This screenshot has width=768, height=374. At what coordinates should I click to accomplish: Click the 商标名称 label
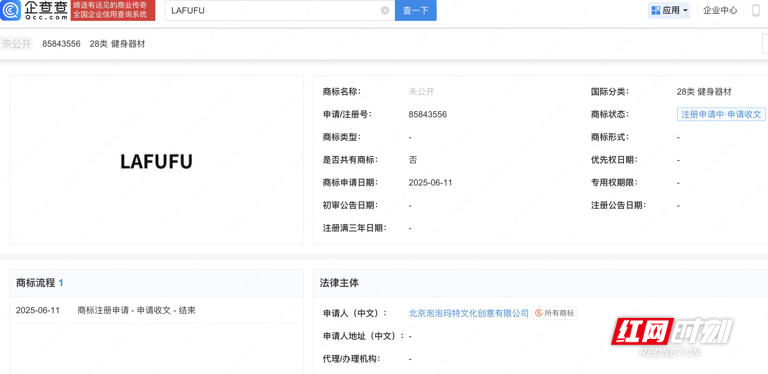(x=342, y=92)
